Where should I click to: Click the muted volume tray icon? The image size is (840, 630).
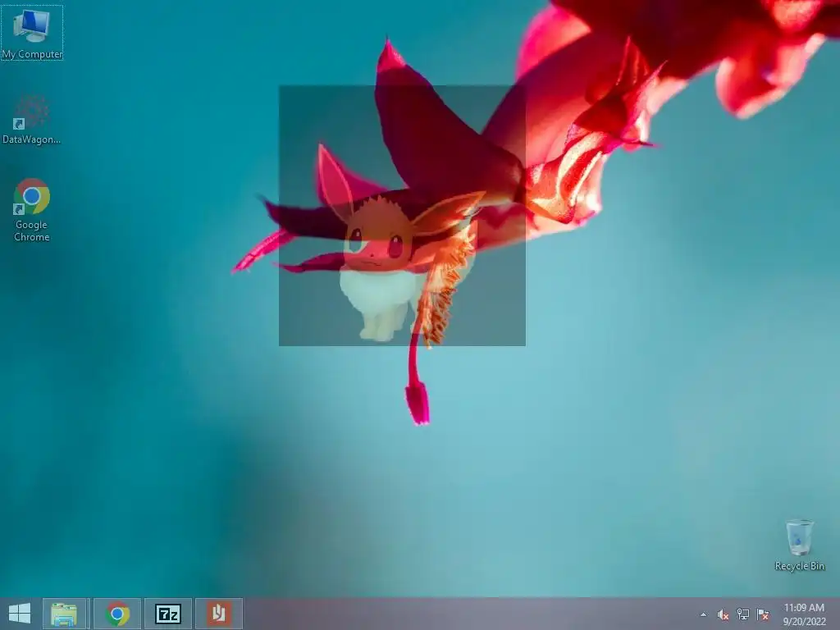tap(723, 614)
